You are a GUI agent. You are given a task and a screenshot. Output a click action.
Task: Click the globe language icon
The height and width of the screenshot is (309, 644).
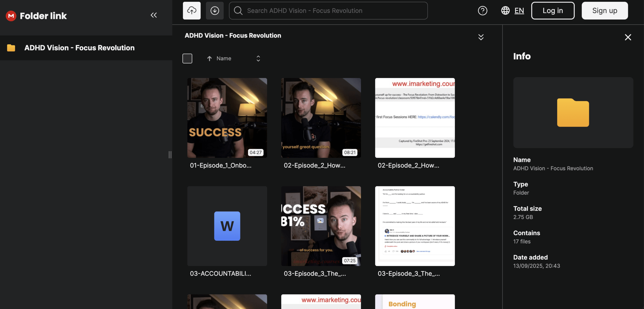505,11
